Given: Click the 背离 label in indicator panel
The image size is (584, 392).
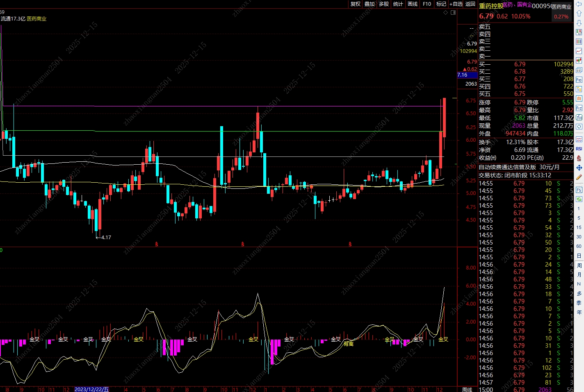Looking at the screenshot, I should [x=349, y=344].
